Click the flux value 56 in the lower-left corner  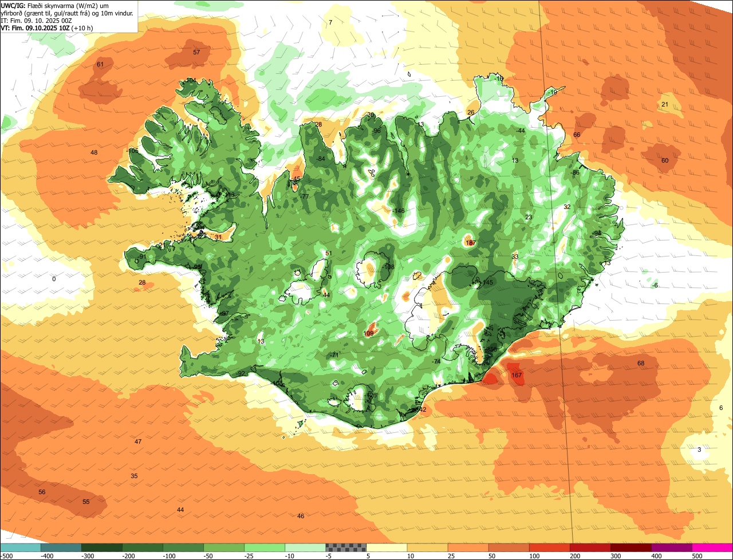tap(42, 492)
